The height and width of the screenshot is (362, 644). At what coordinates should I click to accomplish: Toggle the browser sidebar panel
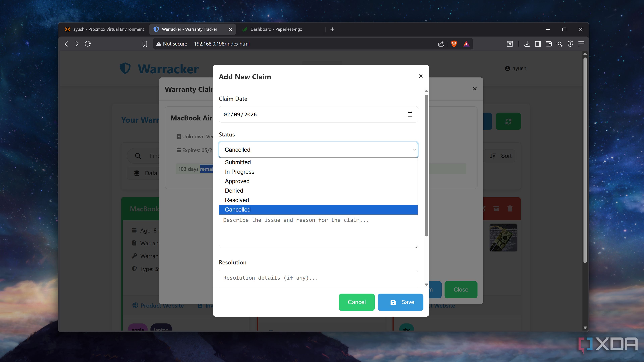(538, 44)
